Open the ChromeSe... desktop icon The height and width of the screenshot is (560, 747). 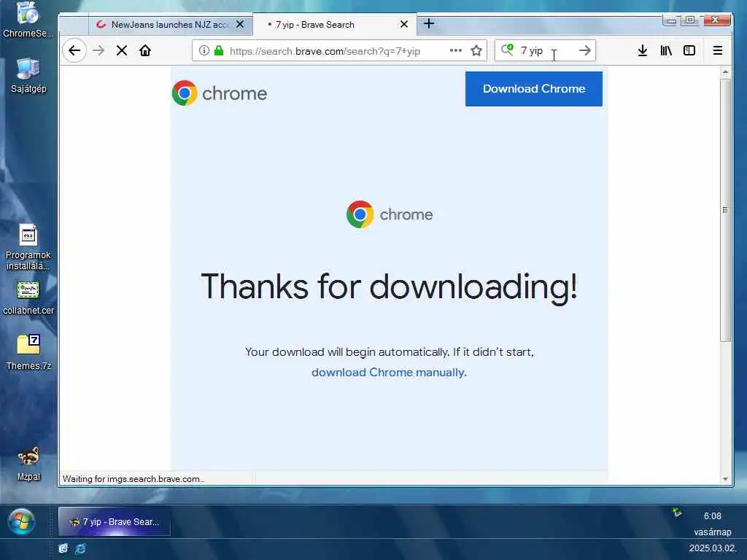click(x=28, y=20)
